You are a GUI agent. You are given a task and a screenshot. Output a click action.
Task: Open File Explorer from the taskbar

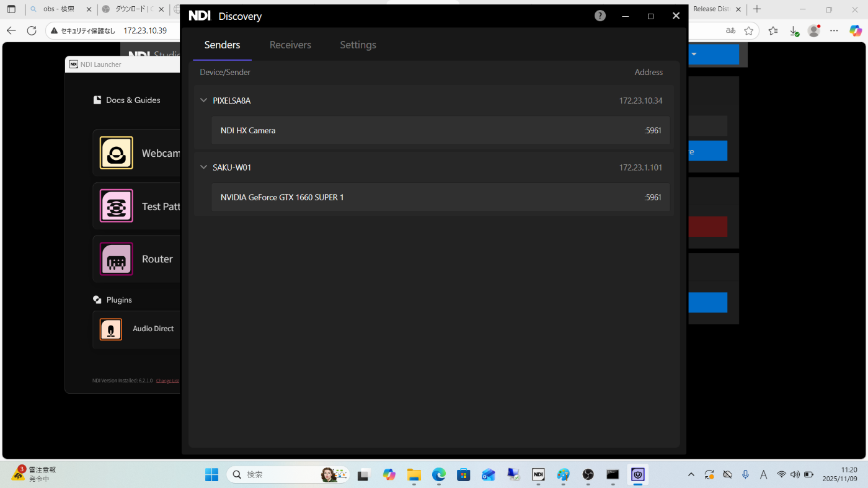414,475
